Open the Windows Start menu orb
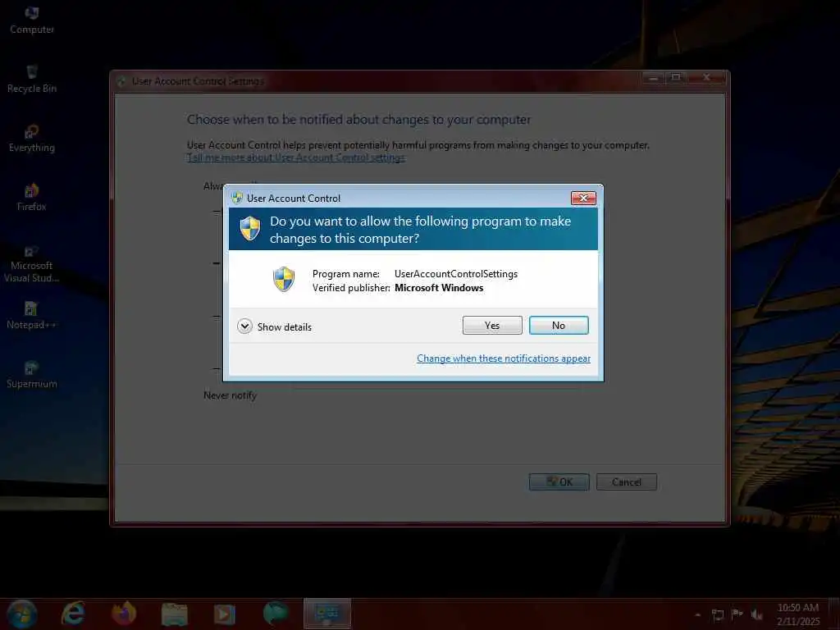 [22, 614]
